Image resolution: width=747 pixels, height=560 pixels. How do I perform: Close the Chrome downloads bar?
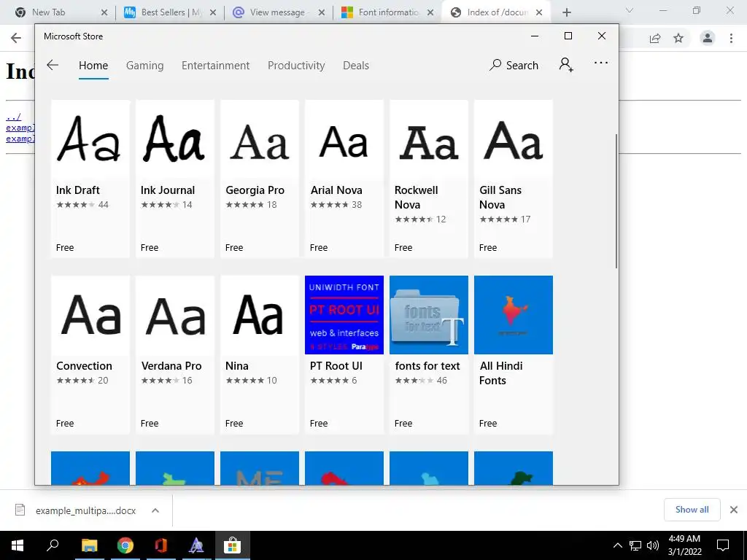coord(734,510)
